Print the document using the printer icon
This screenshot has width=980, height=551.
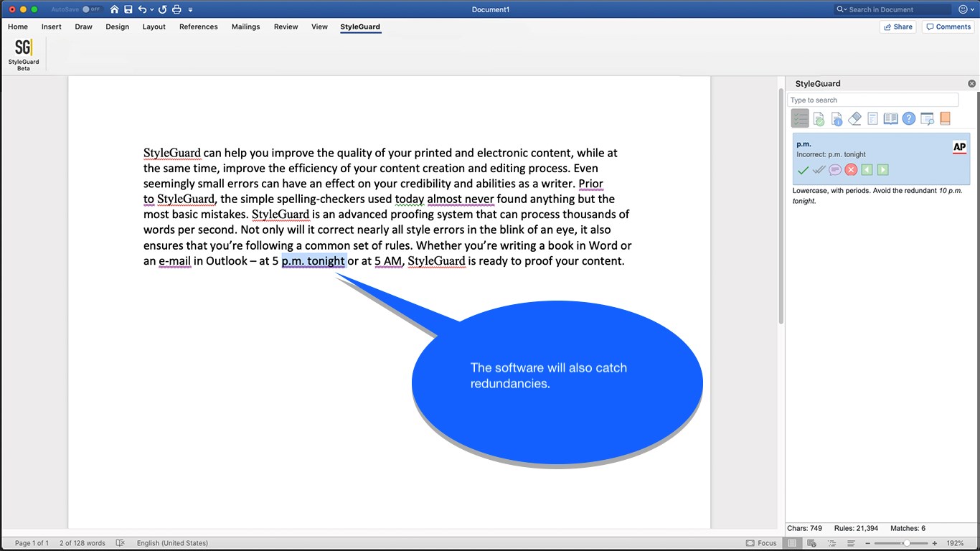(x=177, y=9)
